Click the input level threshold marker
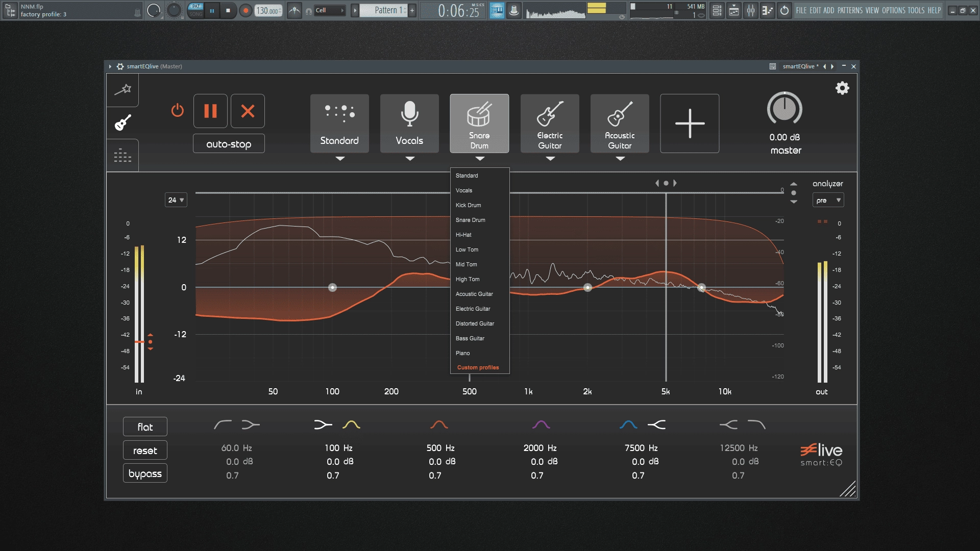 pos(150,342)
